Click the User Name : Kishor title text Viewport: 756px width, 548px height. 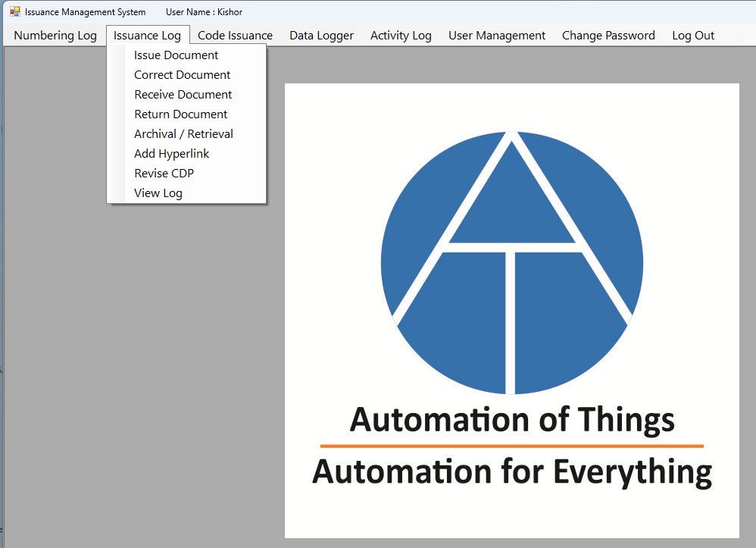[x=204, y=12]
